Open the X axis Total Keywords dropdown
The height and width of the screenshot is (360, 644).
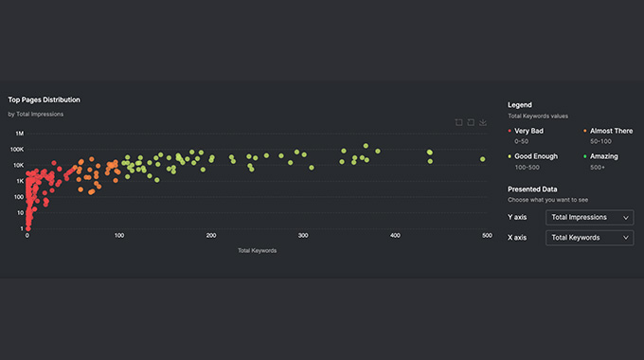(x=589, y=238)
